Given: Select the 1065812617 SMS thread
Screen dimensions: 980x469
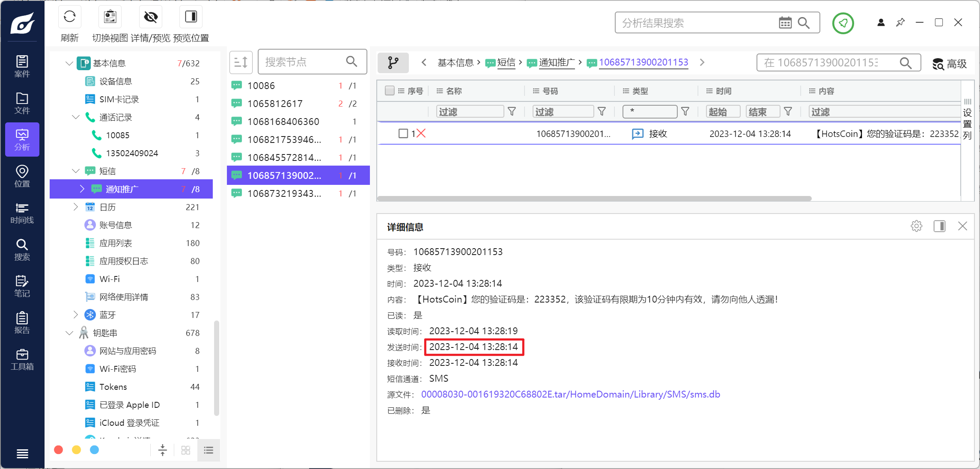Looking at the screenshot, I should click(x=298, y=104).
